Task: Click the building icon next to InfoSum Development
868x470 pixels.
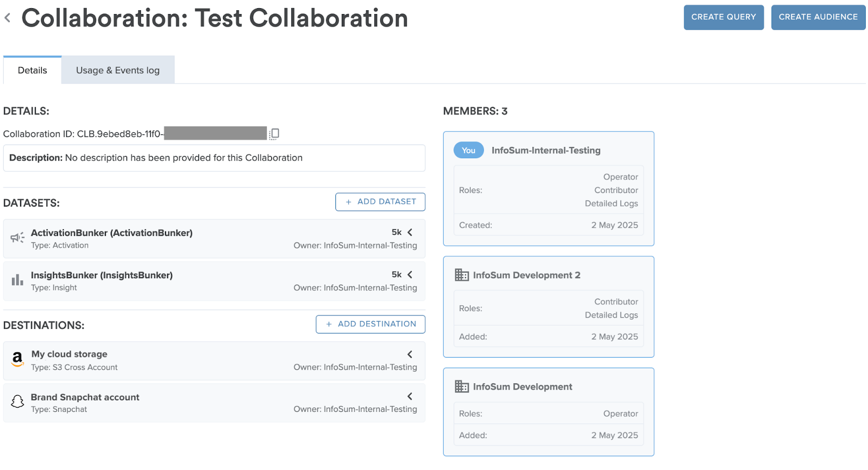Action: point(462,387)
